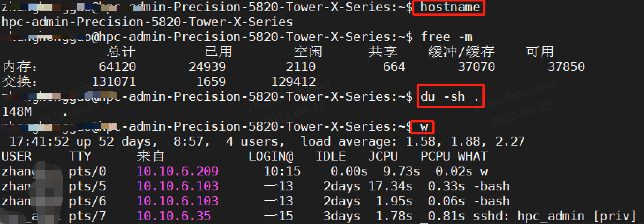Select total memory value 64120
This screenshot has width=644, height=224.
117,67
